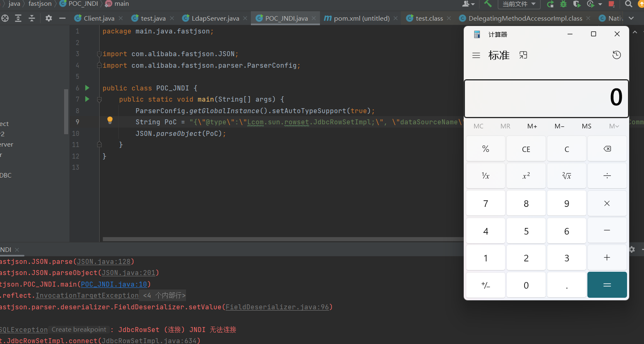Image resolution: width=644 pixels, height=344 pixels.
Task: Show hidden editor tabs chevron
Action: 631,18
